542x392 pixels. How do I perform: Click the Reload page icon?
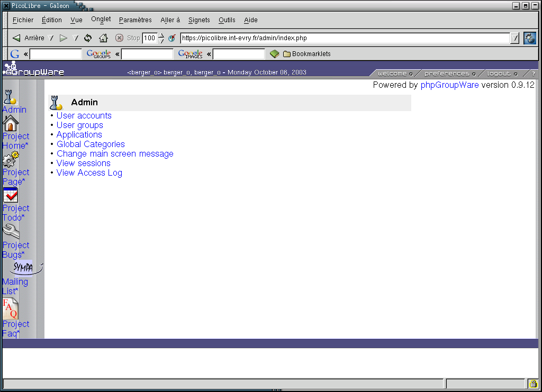[88, 38]
